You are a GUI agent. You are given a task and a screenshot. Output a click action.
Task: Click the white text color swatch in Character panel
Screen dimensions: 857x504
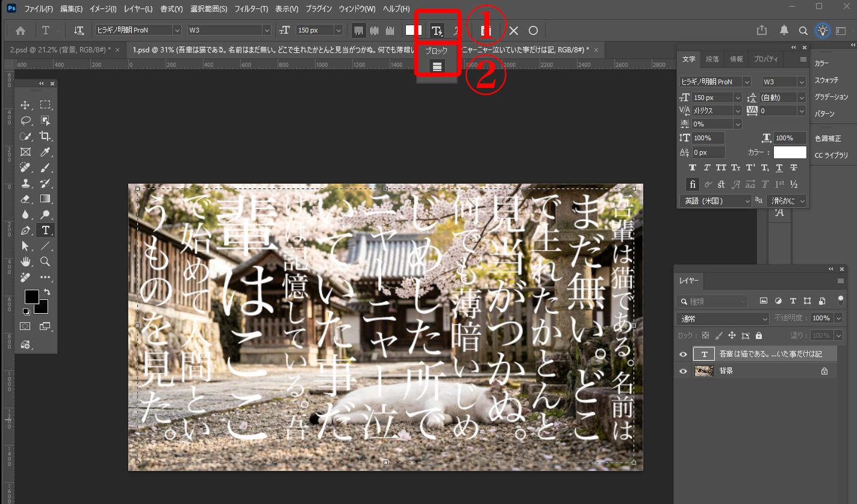tap(790, 152)
